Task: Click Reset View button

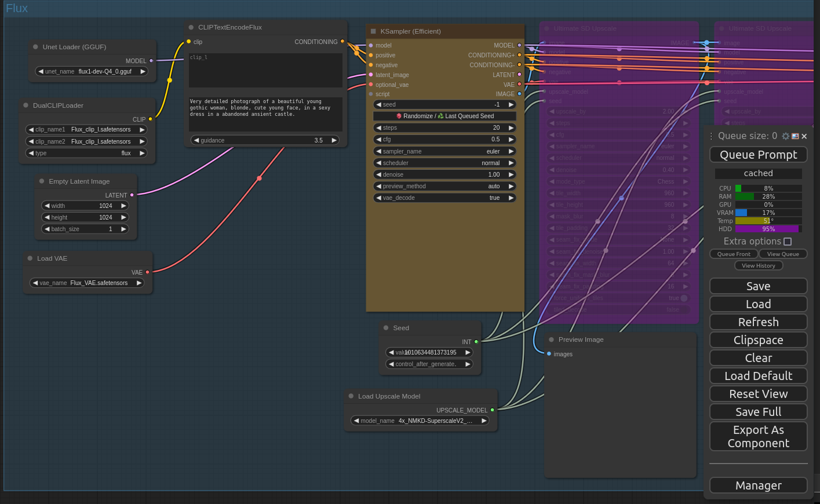Action: coord(758,394)
